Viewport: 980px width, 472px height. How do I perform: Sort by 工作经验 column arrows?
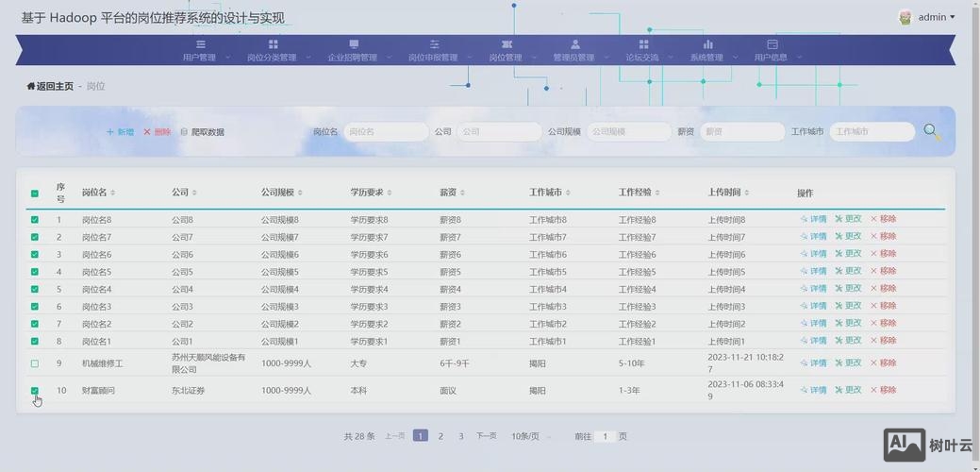pyautogui.click(x=657, y=193)
